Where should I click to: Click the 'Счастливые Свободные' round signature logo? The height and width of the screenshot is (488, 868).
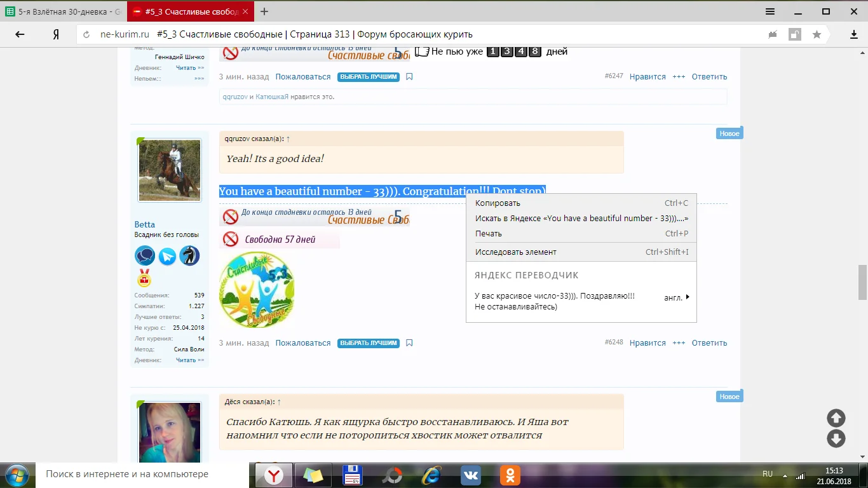[x=257, y=290]
